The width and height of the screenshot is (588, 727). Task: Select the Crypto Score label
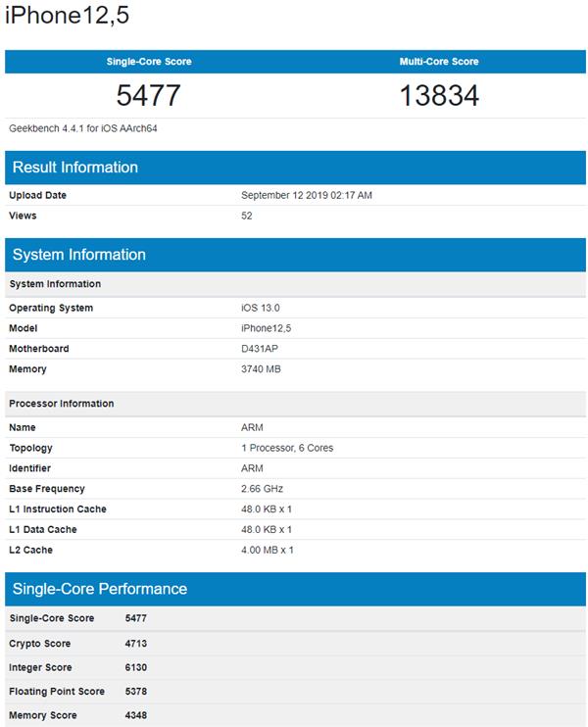point(40,644)
